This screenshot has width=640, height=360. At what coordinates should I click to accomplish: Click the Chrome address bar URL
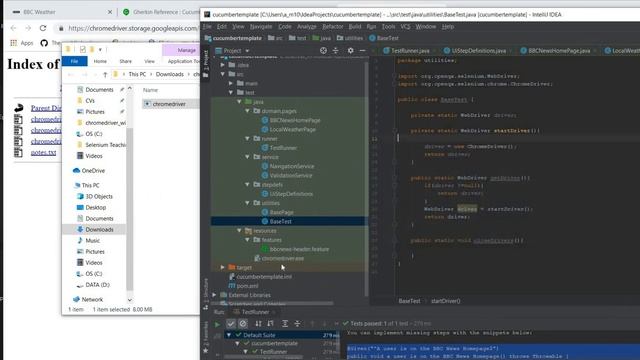(x=133, y=28)
